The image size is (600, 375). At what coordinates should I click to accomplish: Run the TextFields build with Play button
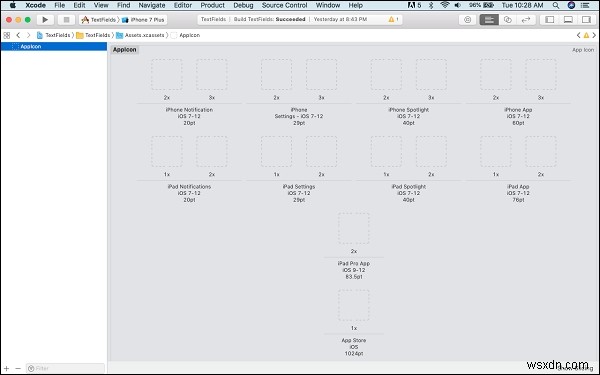45,20
